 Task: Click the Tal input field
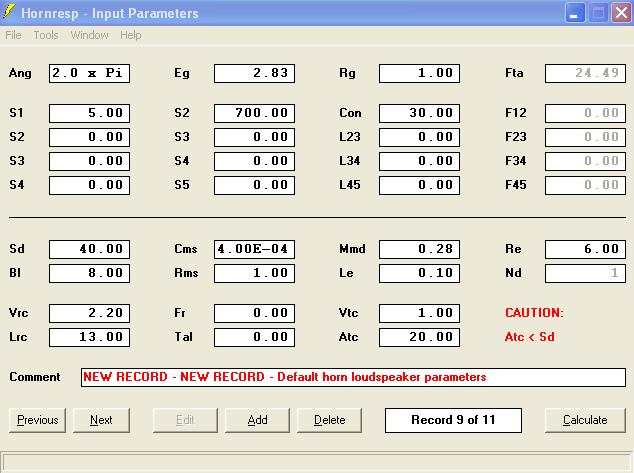tap(254, 337)
